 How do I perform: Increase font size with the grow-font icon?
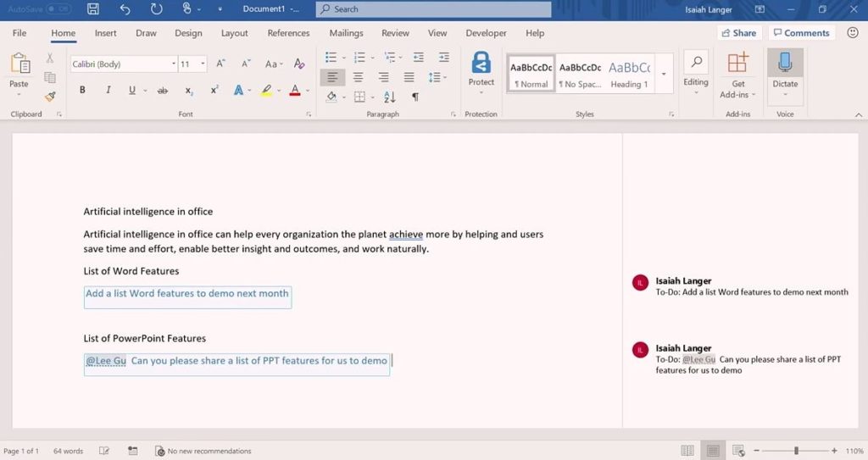tap(220, 64)
